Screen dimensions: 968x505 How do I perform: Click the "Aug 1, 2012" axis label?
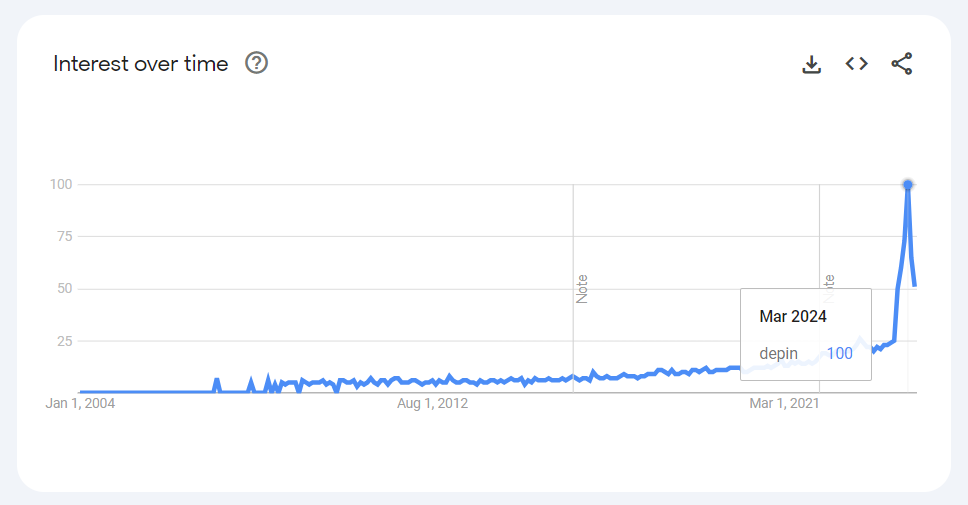pyautogui.click(x=432, y=404)
